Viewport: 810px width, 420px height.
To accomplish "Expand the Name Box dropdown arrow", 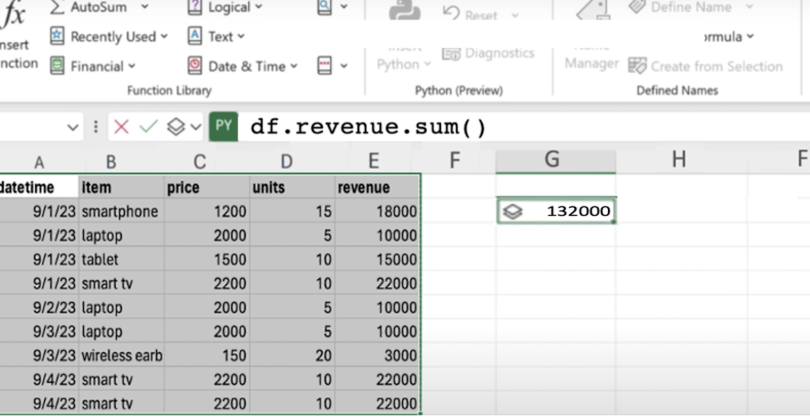I will point(73,127).
